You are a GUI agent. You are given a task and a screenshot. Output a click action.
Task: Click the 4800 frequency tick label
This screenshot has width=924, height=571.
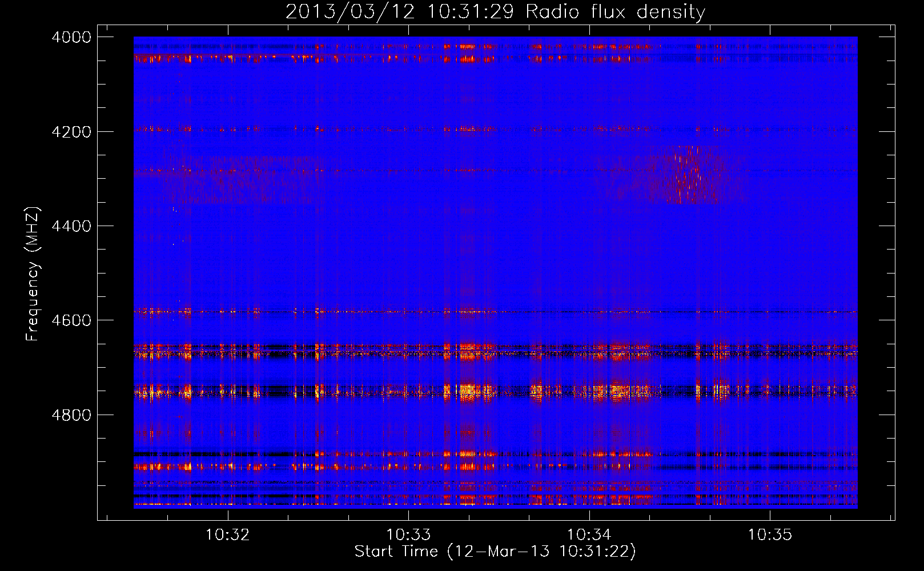pyautogui.click(x=71, y=415)
